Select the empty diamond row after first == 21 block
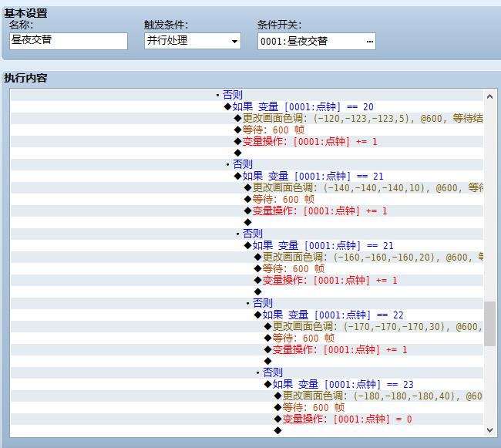Image resolution: width=501 pixels, height=448 pixels. (247, 222)
